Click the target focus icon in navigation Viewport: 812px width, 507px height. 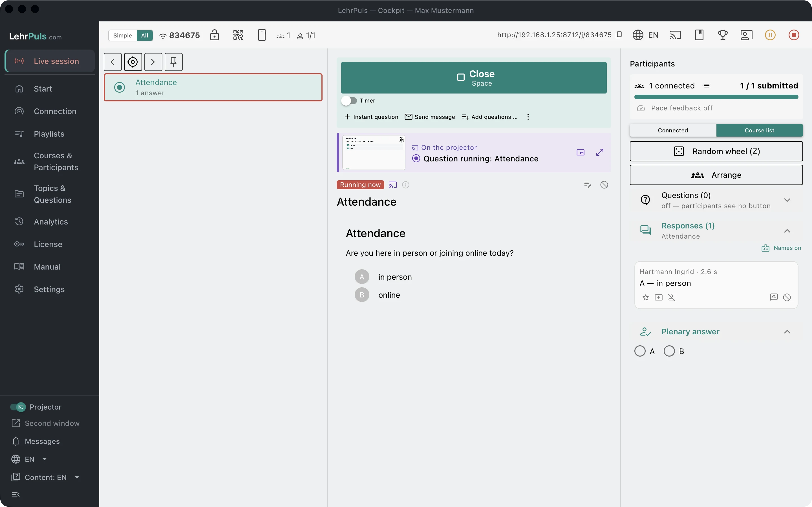coord(133,62)
